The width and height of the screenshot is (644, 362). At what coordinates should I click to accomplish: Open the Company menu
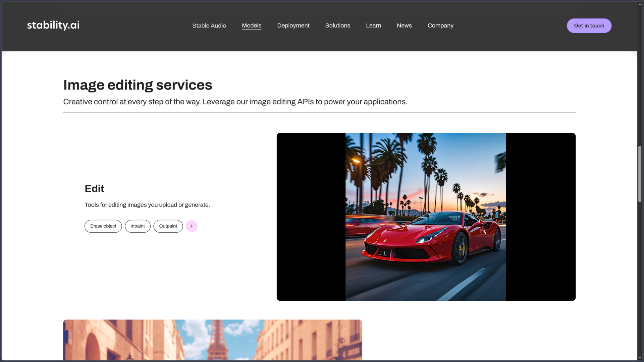pos(440,25)
